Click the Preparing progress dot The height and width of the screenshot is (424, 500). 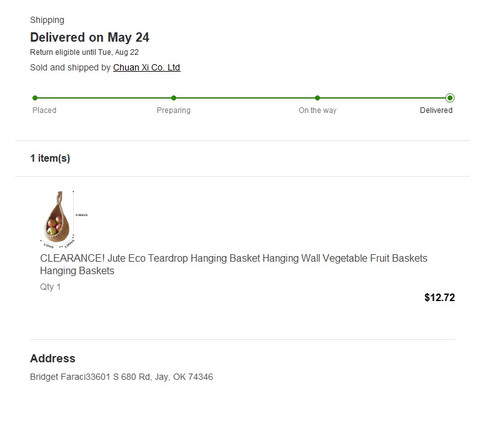[x=174, y=98]
